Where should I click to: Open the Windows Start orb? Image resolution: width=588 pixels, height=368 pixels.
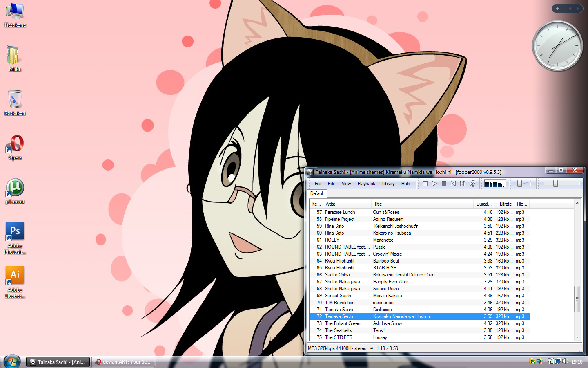tap(12, 361)
